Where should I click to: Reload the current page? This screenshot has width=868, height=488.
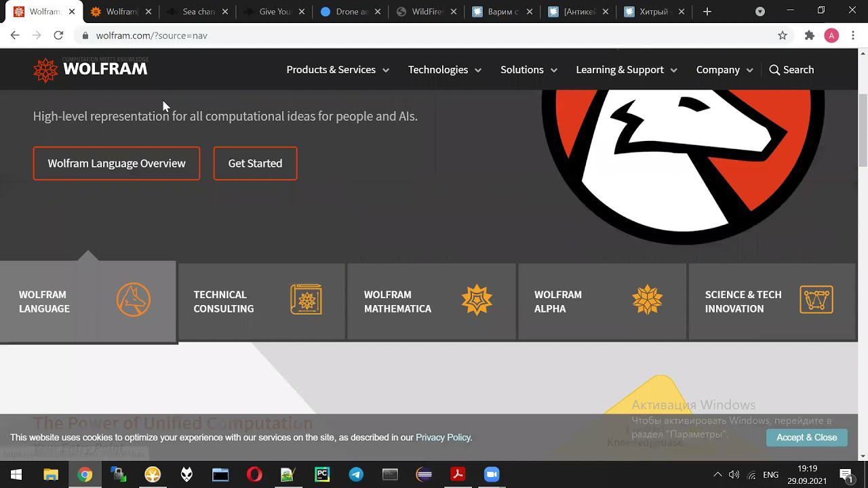[x=58, y=35]
